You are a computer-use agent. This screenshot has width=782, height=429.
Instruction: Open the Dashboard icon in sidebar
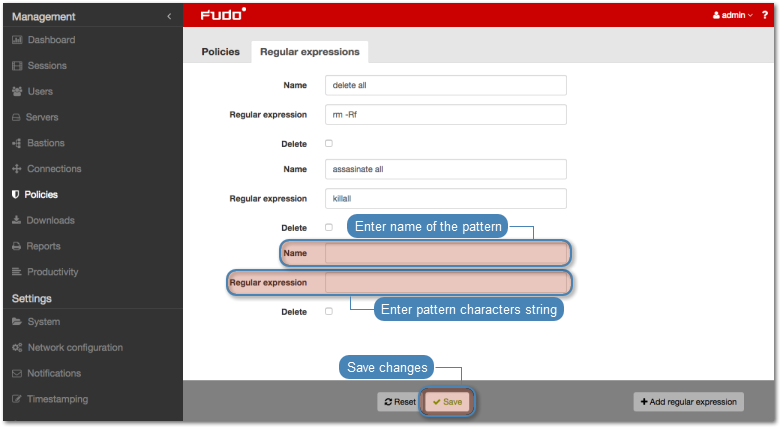tap(17, 40)
